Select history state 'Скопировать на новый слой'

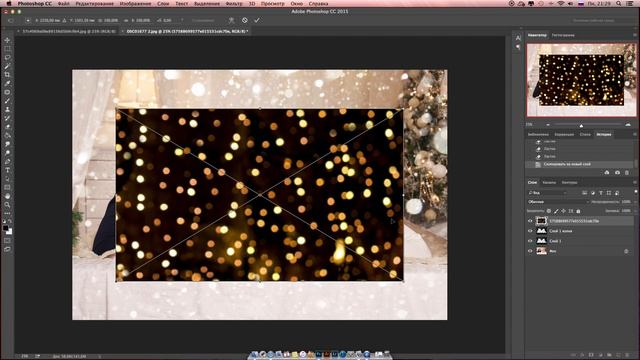click(567, 164)
